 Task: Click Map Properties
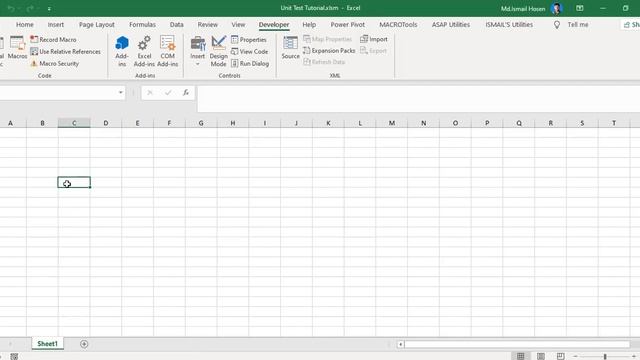(x=327, y=39)
